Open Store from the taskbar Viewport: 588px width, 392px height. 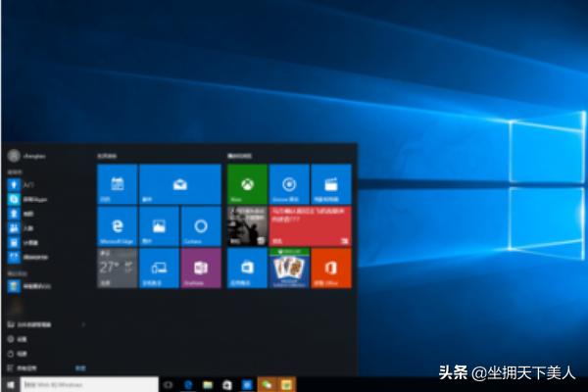pos(227,384)
